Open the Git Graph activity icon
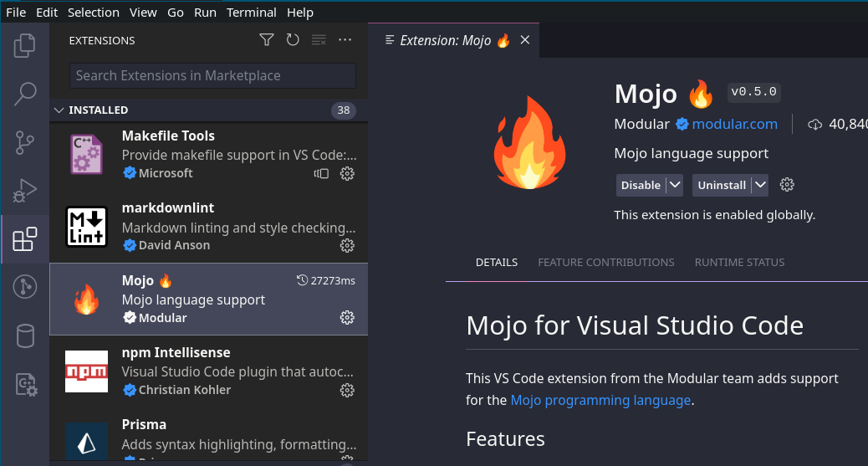 pos(24,287)
